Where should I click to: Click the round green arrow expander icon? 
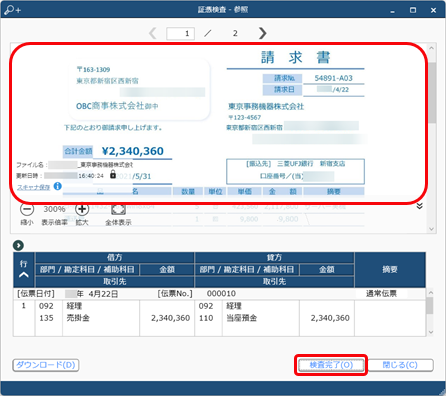18,246
